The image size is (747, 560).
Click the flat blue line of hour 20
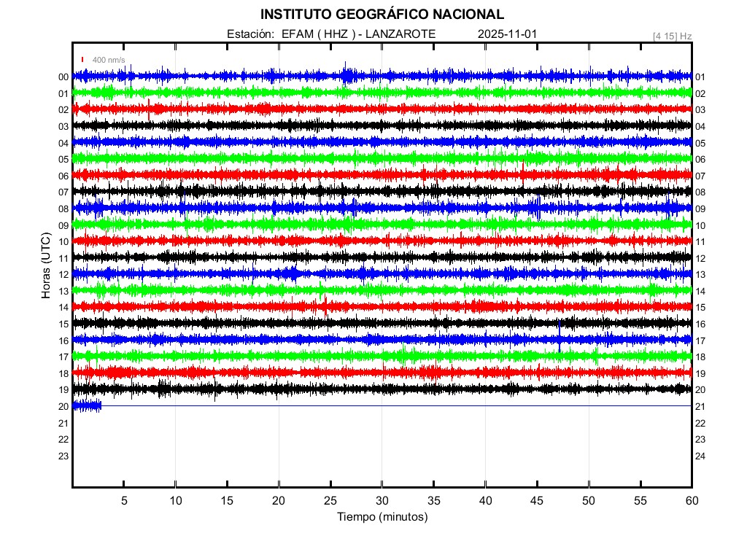coord(394,405)
